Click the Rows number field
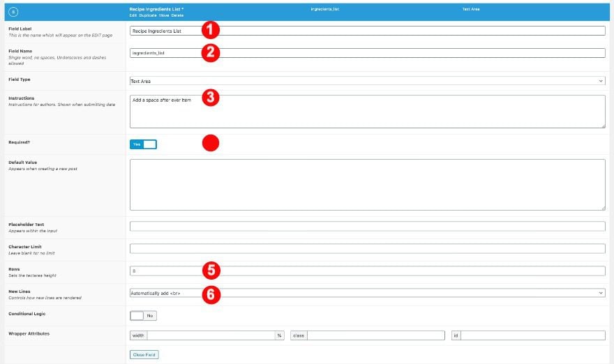Image resolution: width=614 pixels, height=364 pixels. 367,271
